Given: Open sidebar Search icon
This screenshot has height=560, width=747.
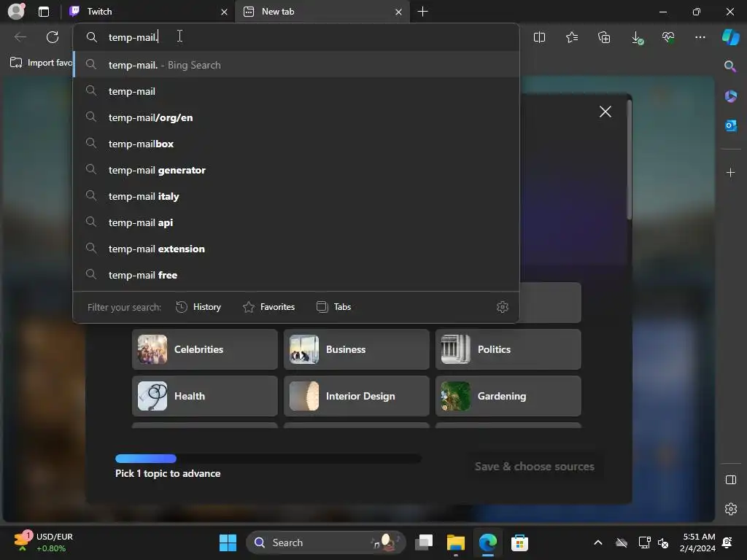Looking at the screenshot, I should tap(729, 66).
